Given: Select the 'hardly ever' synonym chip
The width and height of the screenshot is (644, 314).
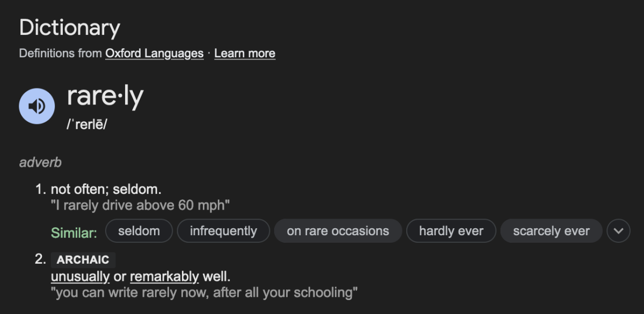Looking at the screenshot, I should pyautogui.click(x=451, y=231).
